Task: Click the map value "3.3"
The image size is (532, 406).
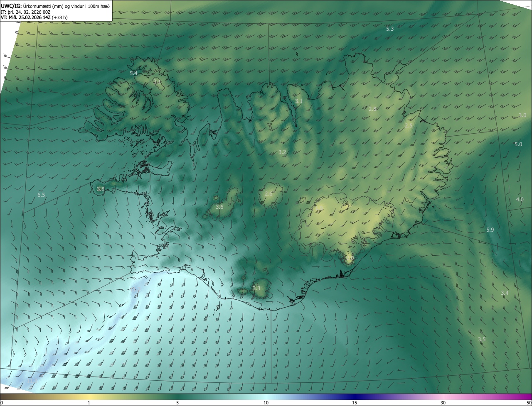Action: tap(256, 288)
